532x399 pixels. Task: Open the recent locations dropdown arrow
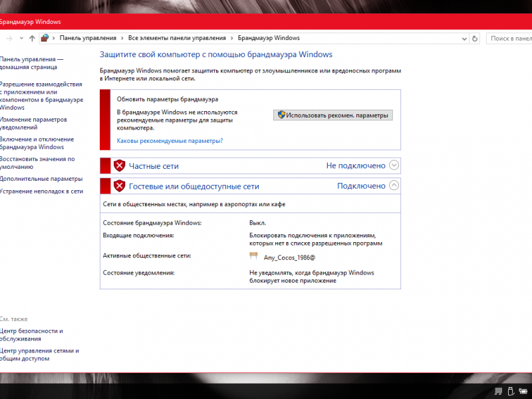(21, 39)
